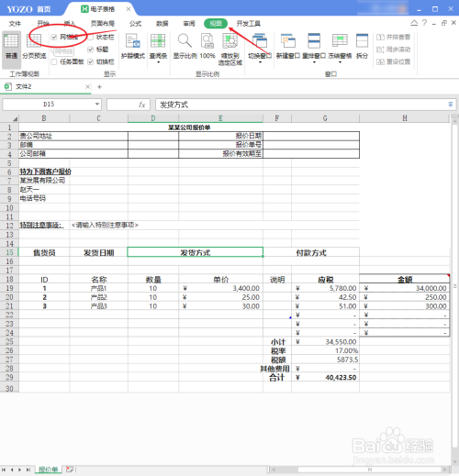Viewport: 459px width, 476px height.
Task: Click the formula bar showing 发货方式
Action: click(306, 105)
